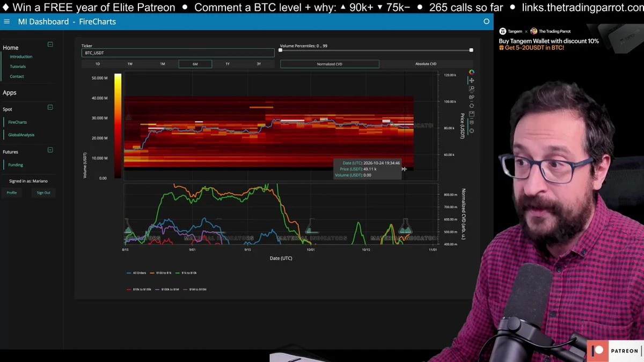This screenshot has height=362, width=644.
Task: Collapse the Futures section in sidebar
Action: coord(50,150)
